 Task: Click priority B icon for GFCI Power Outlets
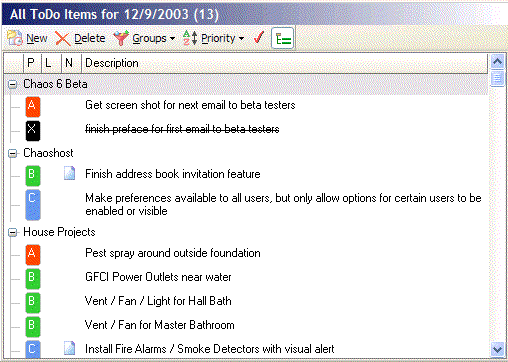pyautogui.click(x=33, y=279)
